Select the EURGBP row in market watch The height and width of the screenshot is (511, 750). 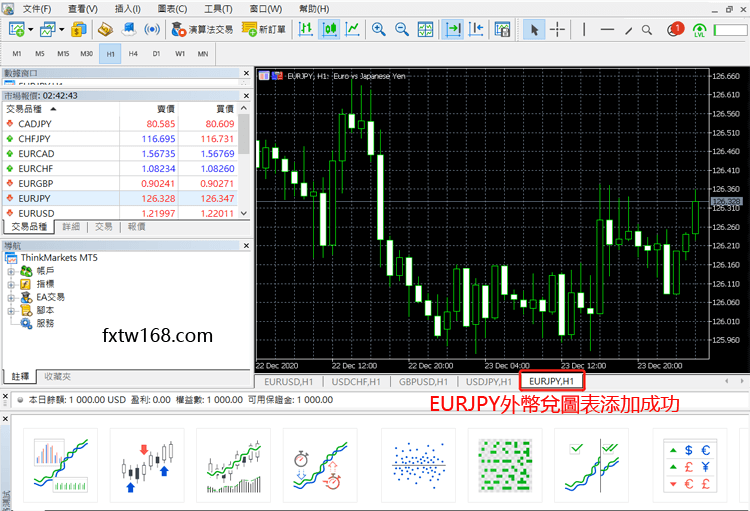coord(35,184)
